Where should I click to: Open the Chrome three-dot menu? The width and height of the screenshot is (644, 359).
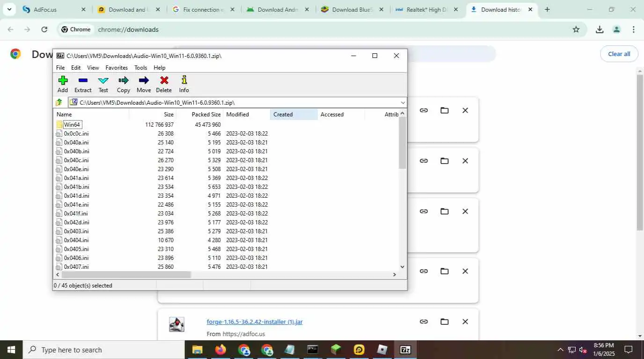pyautogui.click(x=634, y=29)
